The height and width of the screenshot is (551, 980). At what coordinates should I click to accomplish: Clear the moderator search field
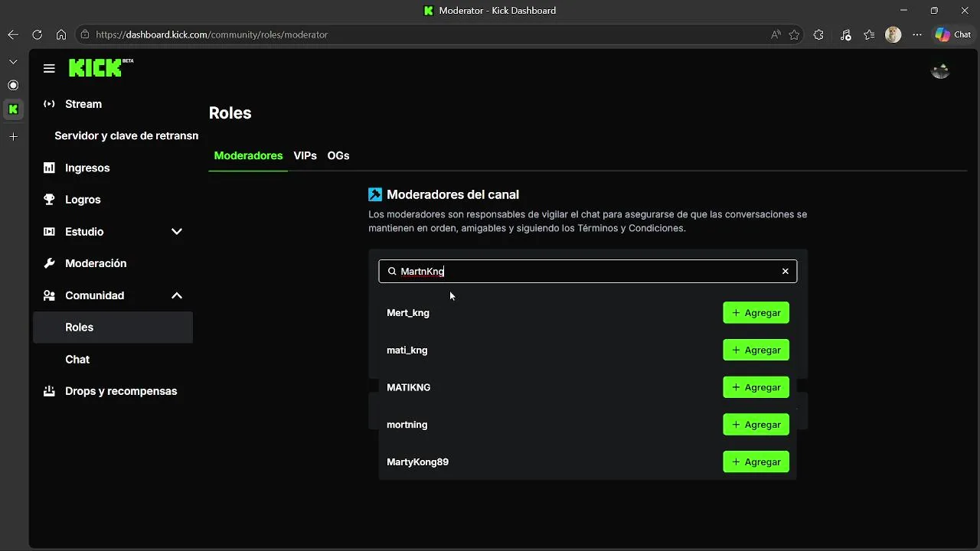pos(785,271)
